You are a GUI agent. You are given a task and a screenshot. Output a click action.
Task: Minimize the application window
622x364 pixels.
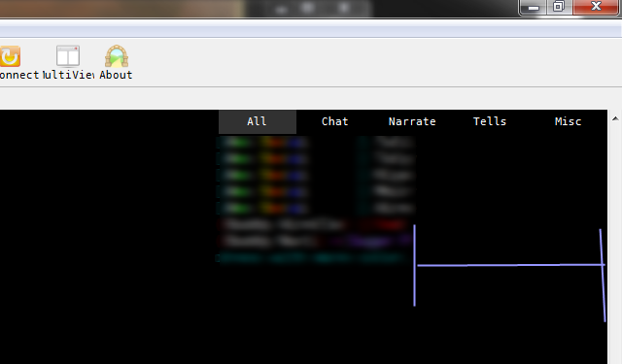pyautogui.click(x=534, y=7)
